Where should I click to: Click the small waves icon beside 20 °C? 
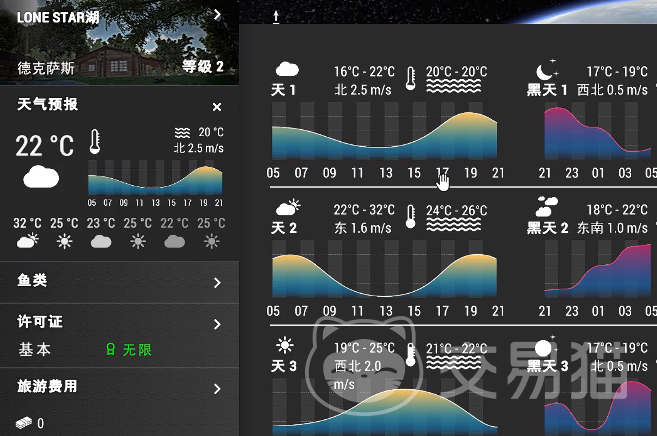coord(182,133)
